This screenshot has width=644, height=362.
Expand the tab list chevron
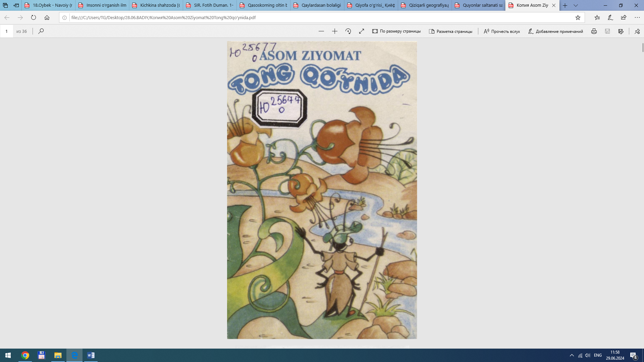(x=576, y=5)
